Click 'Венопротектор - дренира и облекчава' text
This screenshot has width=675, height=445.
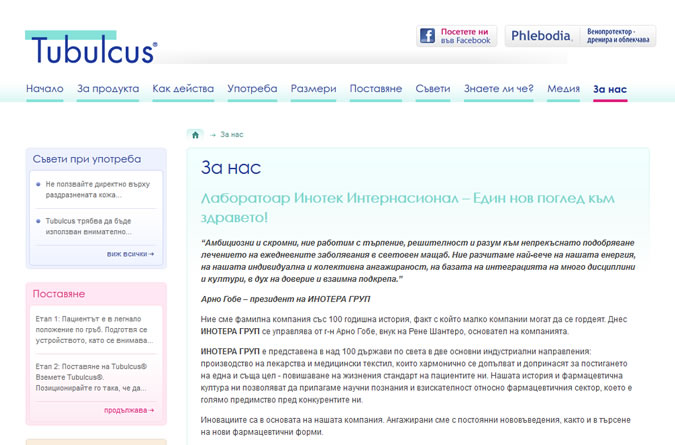click(618, 36)
